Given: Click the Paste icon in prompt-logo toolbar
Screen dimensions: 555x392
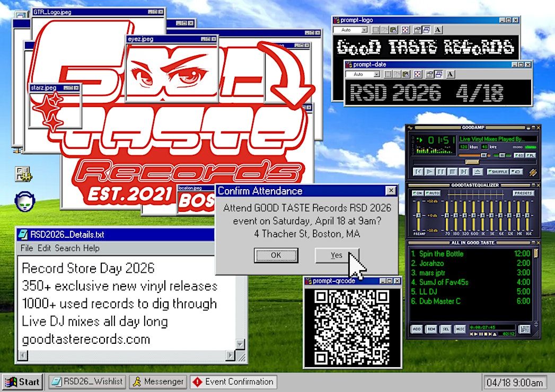Looking at the screenshot, I should [x=393, y=30].
